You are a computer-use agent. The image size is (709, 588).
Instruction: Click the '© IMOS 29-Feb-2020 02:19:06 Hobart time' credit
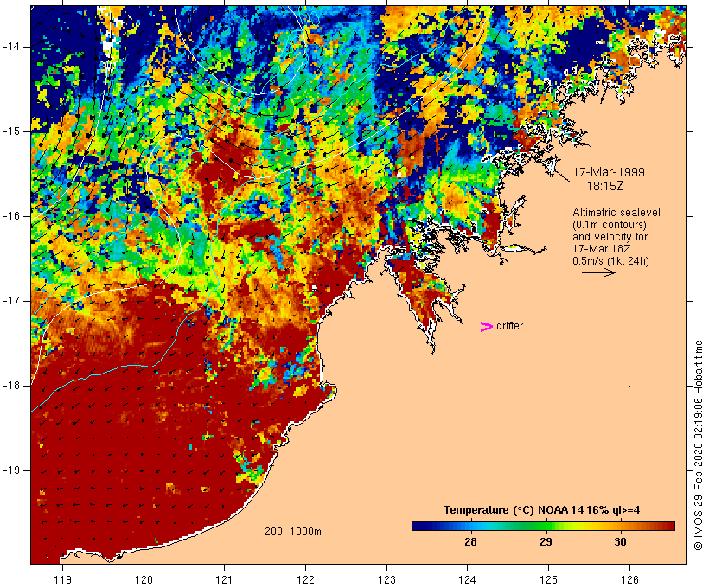pyautogui.click(x=699, y=445)
